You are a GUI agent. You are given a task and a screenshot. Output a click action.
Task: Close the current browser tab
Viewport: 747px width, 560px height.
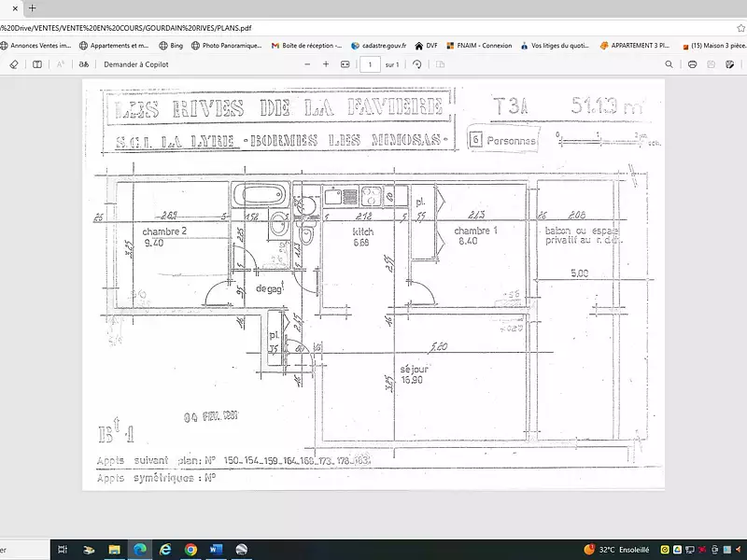(x=15, y=8)
